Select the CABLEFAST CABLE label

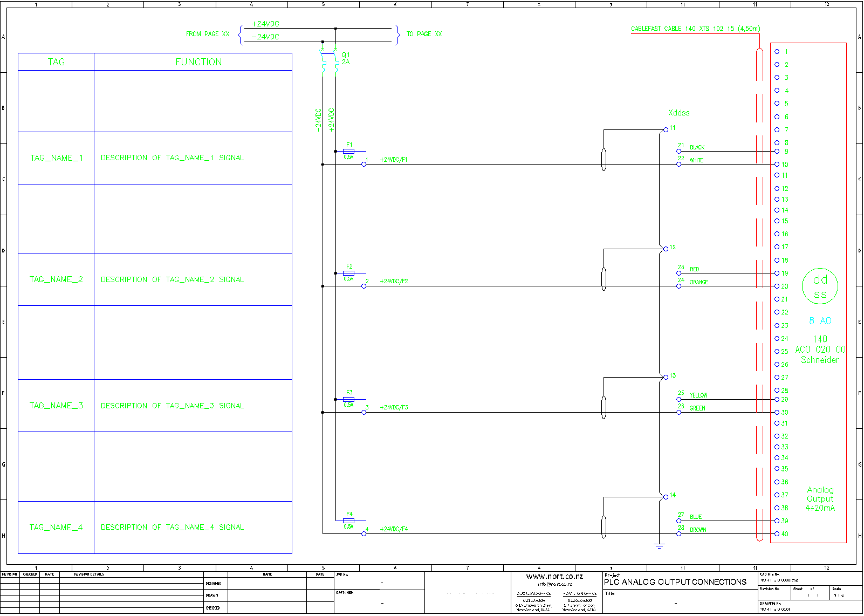(695, 29)
